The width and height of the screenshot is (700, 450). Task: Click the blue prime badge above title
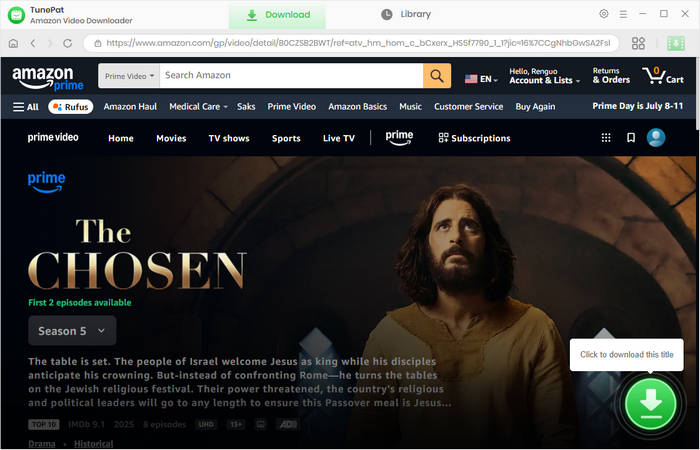(46, 182)
